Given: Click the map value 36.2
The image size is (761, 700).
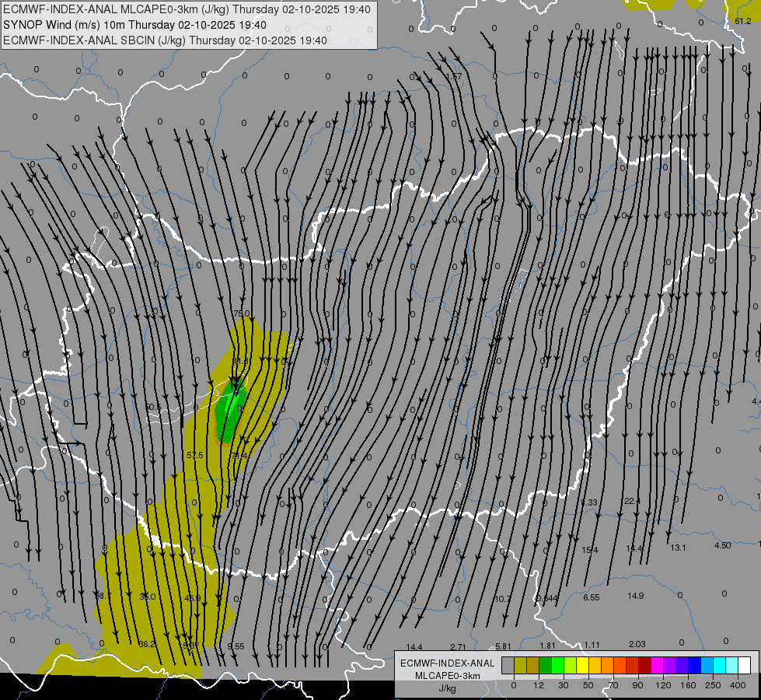Looking at the screenshot, I should 147,644.
